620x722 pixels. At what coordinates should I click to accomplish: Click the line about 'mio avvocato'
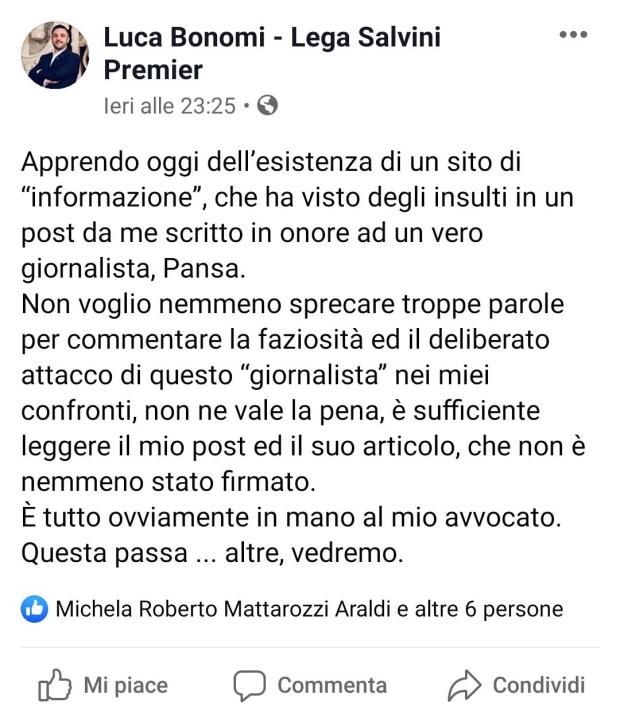[291, 517]
